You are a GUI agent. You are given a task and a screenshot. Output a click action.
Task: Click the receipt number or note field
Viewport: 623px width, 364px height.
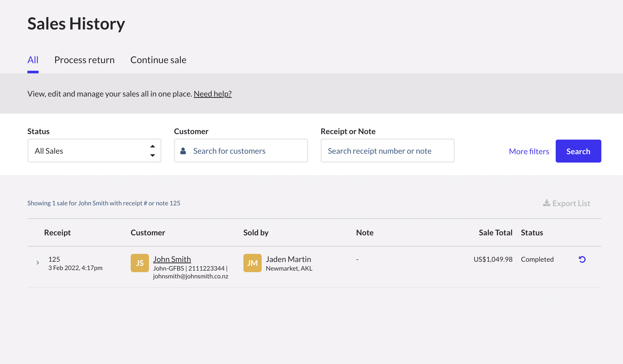tap(387, 151)
